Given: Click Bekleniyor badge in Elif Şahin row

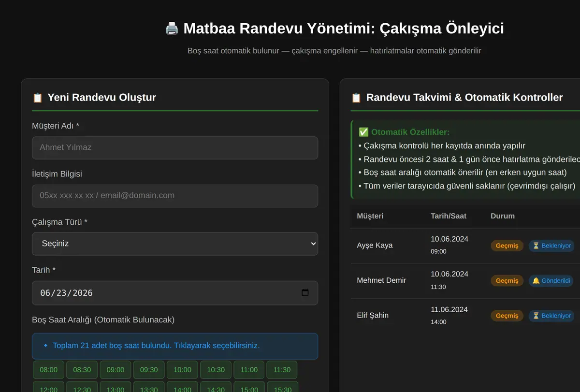Looking at the screenshot, I should click(551, 316).
